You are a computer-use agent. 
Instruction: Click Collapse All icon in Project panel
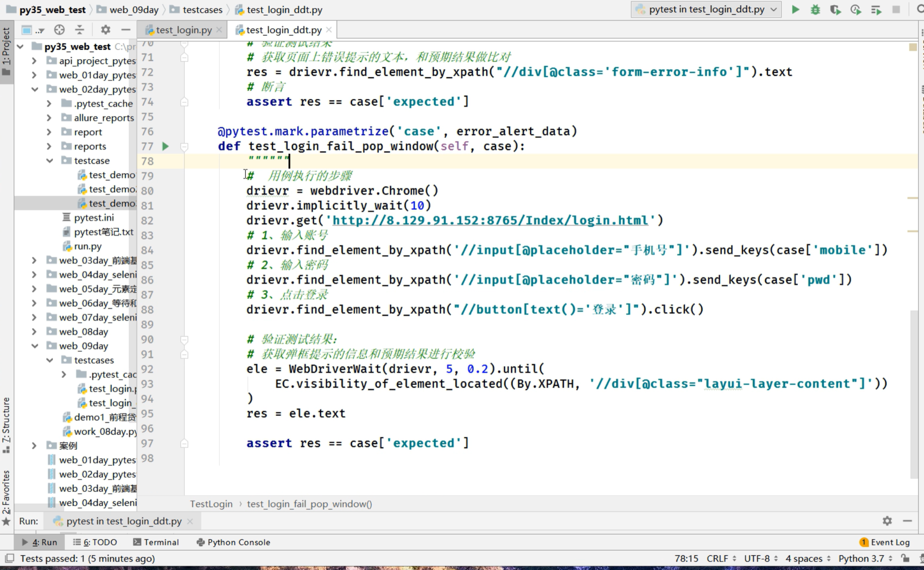coord(79,30)
